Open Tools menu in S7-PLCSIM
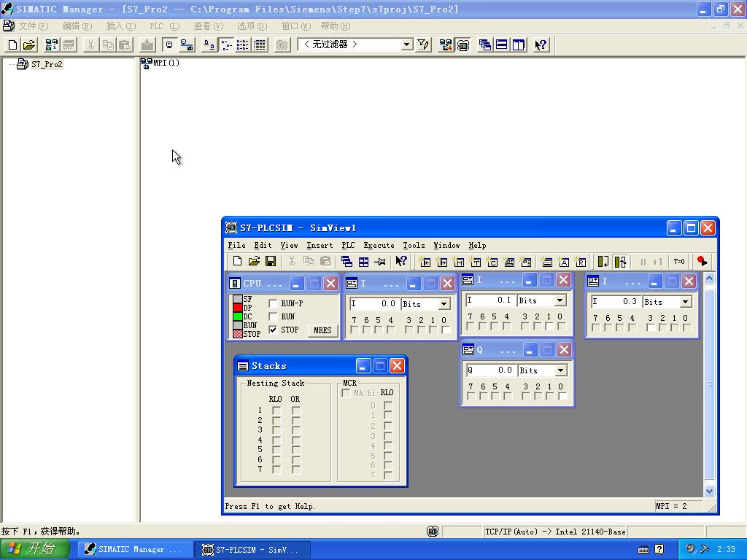Image resolution: width=747 pixels, height=560 pixels. point(414,245)
